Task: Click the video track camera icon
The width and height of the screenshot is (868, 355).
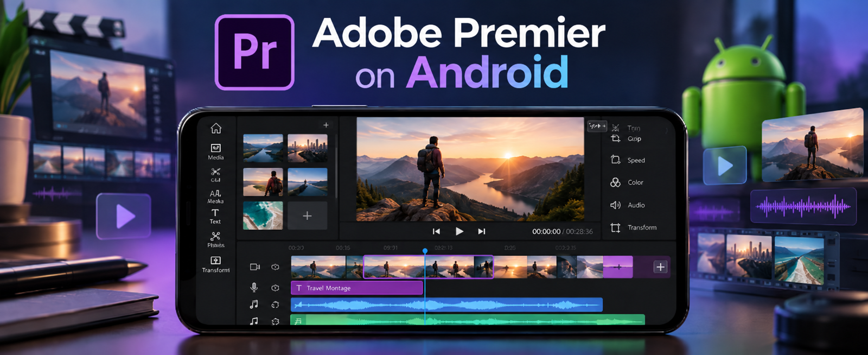Action: point(254,267)
